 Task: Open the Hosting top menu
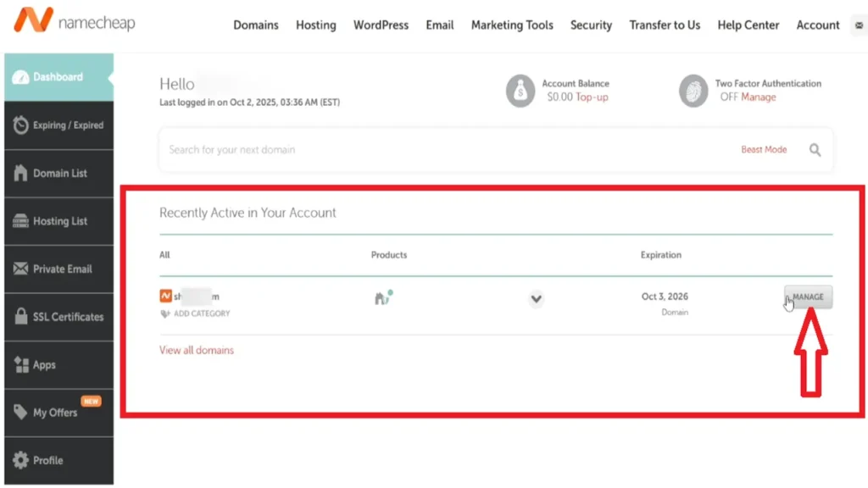tap(315, 25)
